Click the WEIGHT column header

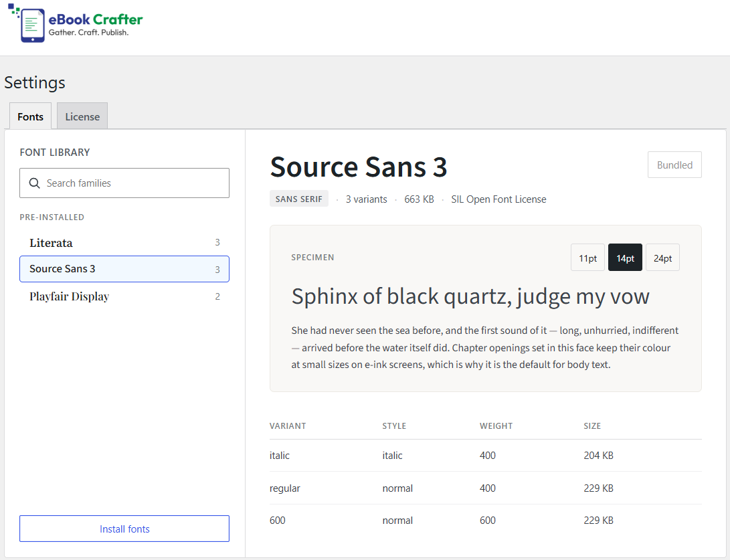496,426
